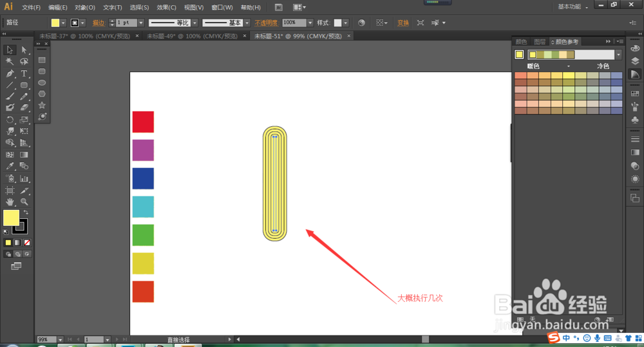Select the Direct Selection tool

pyautogui.click(x=24, y=50)
